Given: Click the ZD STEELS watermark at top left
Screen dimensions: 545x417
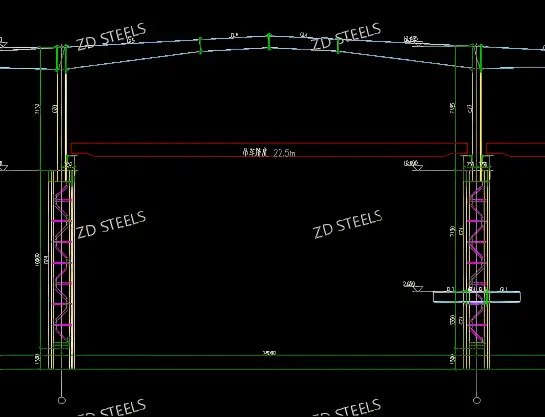Looking at the screenshot, I should [x=111, y=36].
